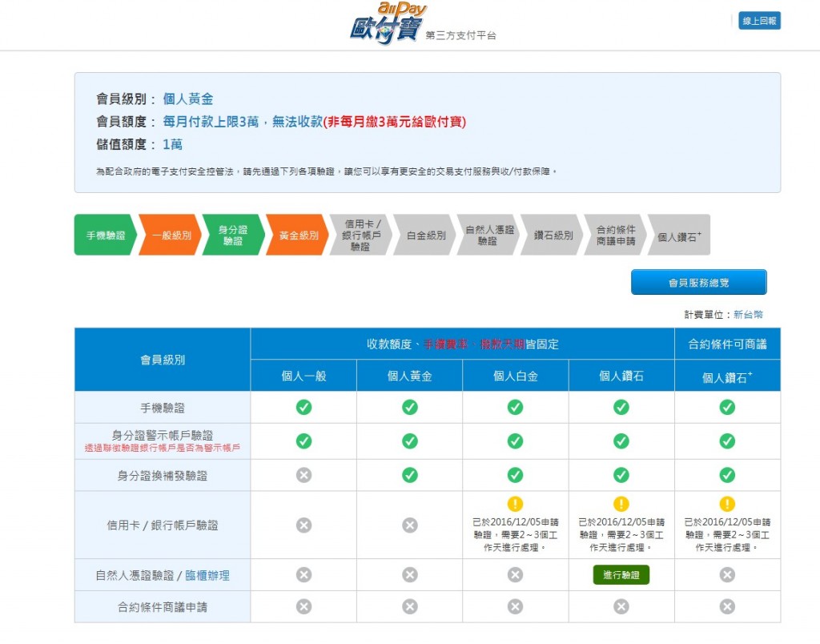Viewport: 820px width, 644px height.
Task: Click 手機驗證 check icon under 個人一般
Action: (x=303, y=407)
